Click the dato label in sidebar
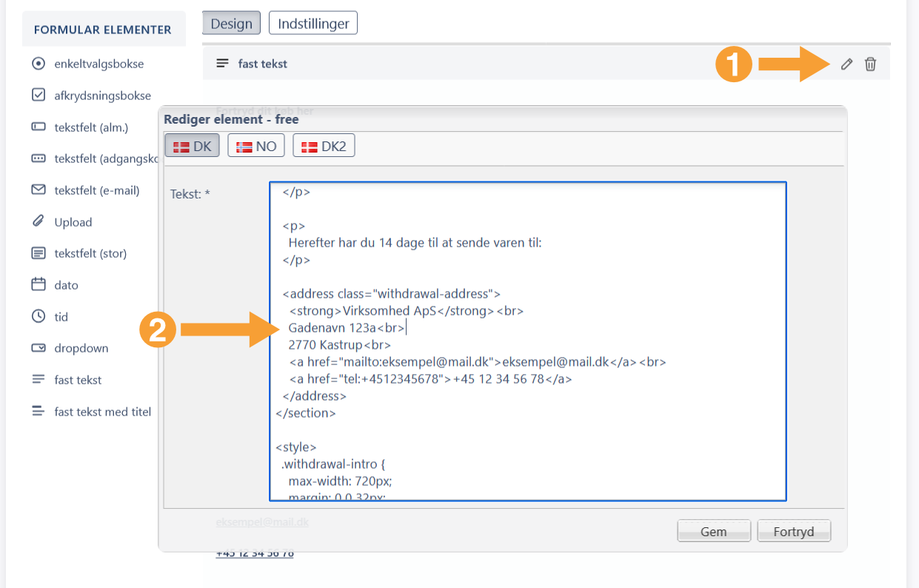 click(66, 285)
